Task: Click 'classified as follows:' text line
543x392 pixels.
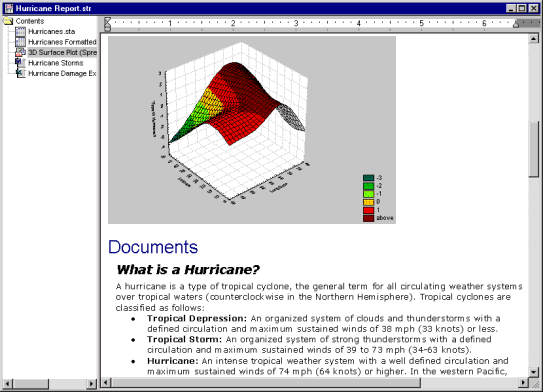Action: pyautogui.click(x=160, y=308)
